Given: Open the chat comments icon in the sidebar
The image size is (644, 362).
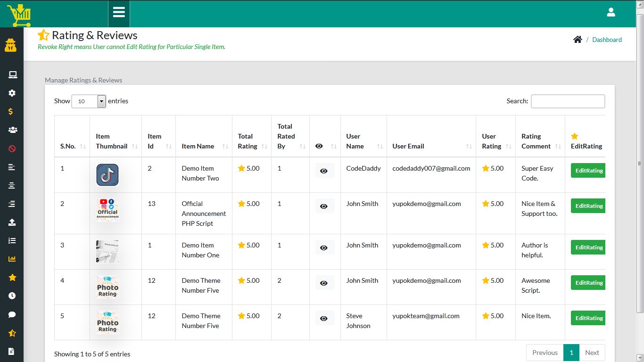Looking at the screenshot, I should (x=13, y=314).
